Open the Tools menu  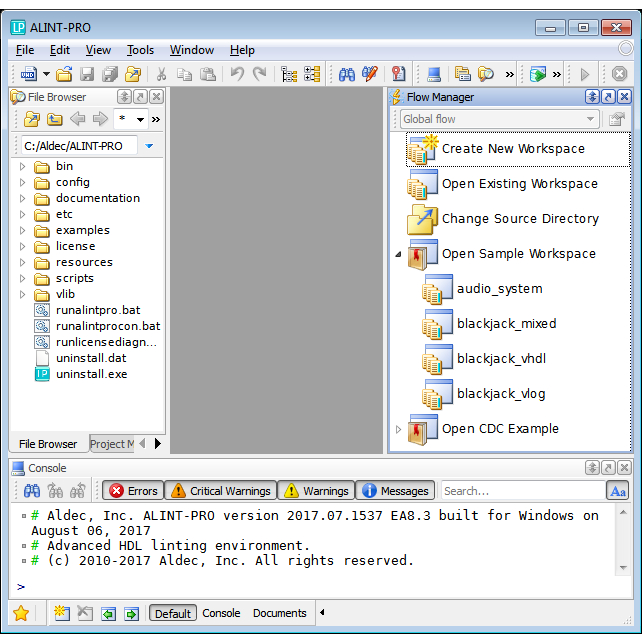pos(140,50)
